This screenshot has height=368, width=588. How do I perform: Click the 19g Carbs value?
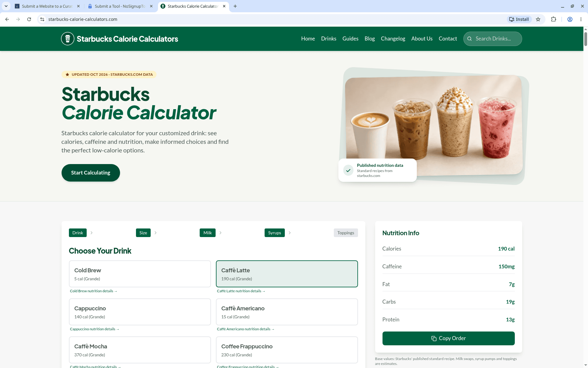510,302
